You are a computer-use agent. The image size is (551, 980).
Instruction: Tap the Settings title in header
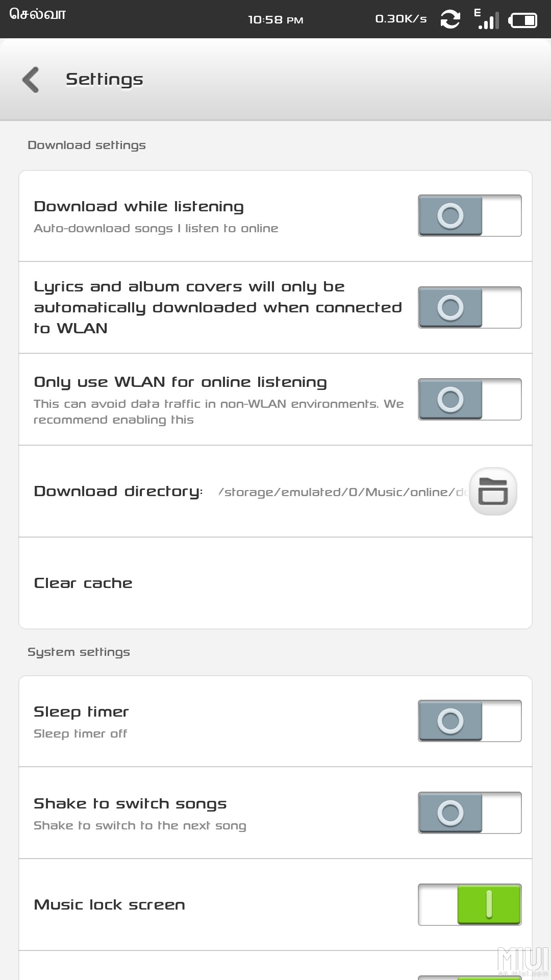pyautogui.click(x=105, y=79)
